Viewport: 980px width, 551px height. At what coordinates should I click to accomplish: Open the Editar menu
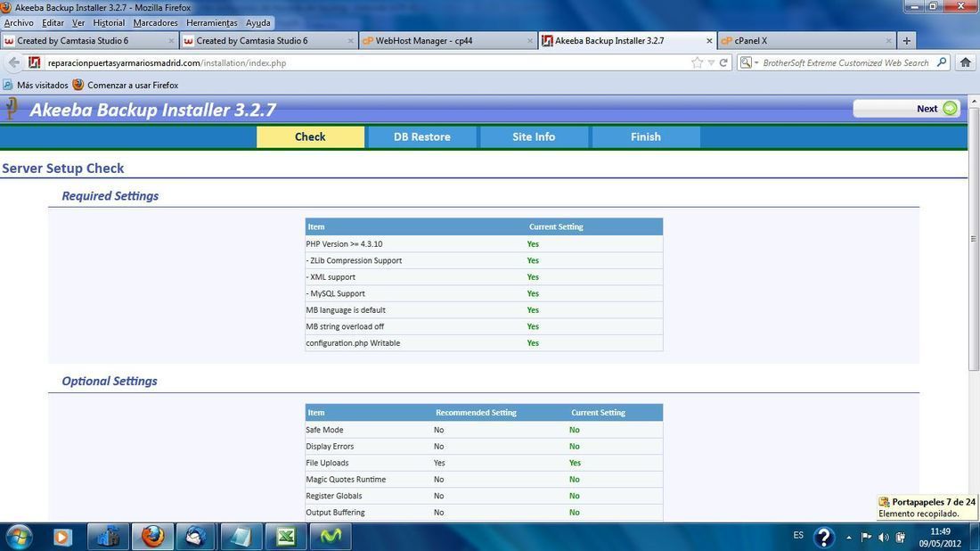click(53, 22)
